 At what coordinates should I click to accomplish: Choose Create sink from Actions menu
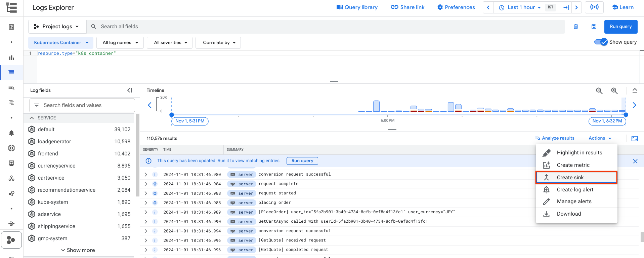tap(576, 178)
